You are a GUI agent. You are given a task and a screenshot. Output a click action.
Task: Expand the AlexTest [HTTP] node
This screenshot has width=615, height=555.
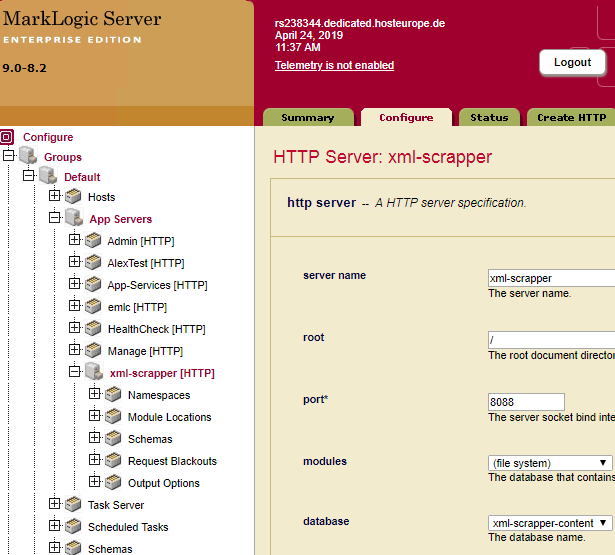coord(75,261)
